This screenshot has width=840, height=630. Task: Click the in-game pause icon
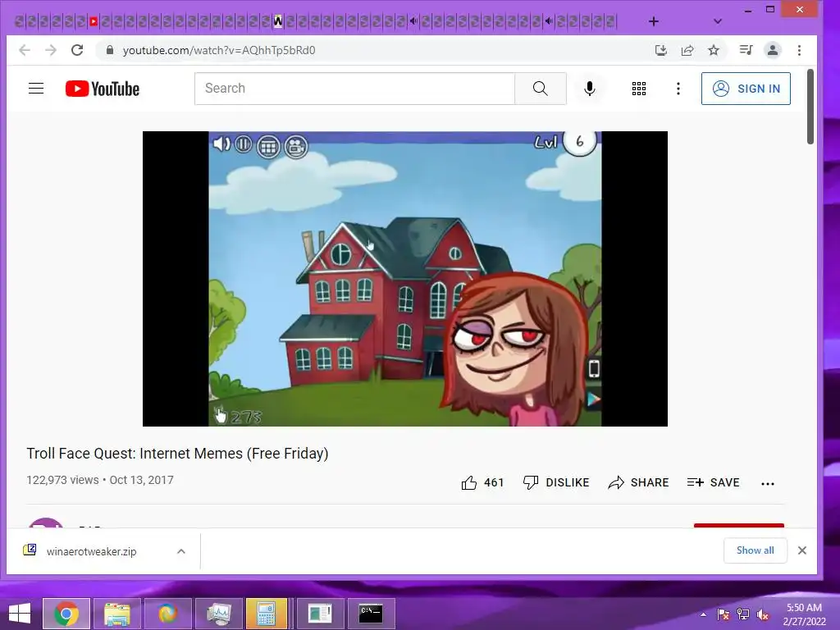243,144
